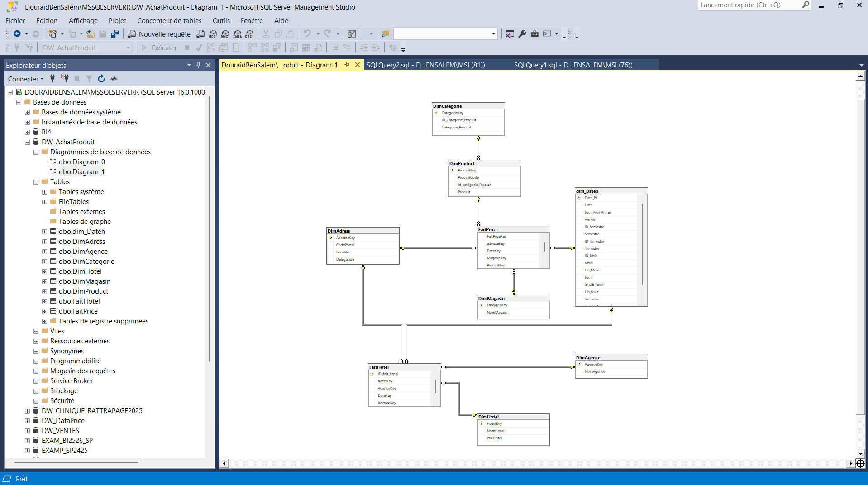Click the dim_Dateh table vertical scrollbar
The height and width of the screenshot is (485, 868).
click(x=642, y=244)
